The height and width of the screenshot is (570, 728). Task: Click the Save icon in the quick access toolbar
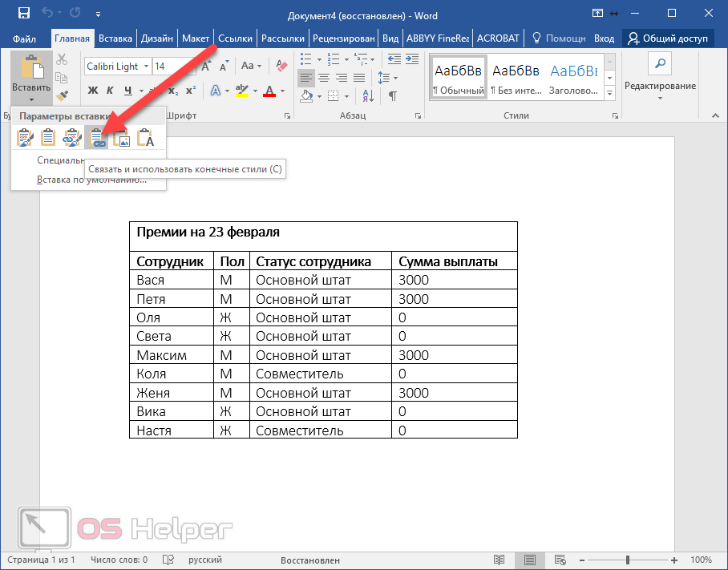point(24,14)
